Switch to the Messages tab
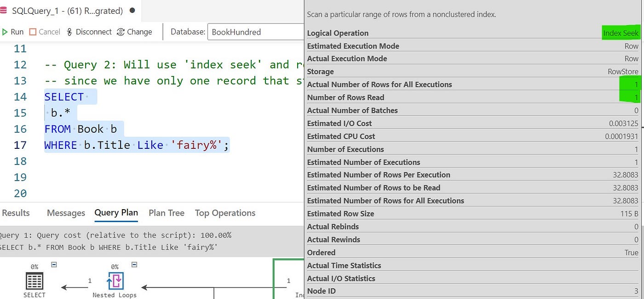This screenshot has width=644, height=299. (66, 213)
